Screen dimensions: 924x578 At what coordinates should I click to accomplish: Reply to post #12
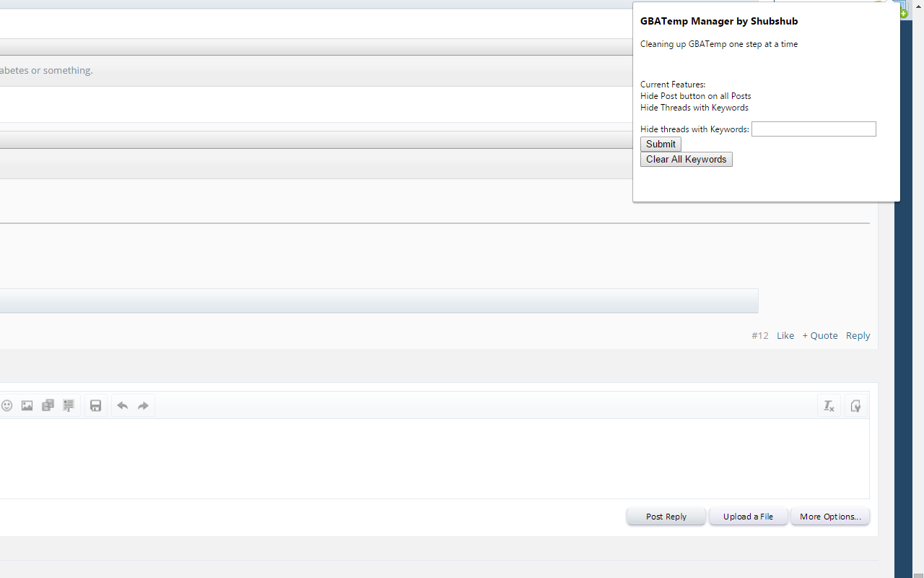click(858, 335)
